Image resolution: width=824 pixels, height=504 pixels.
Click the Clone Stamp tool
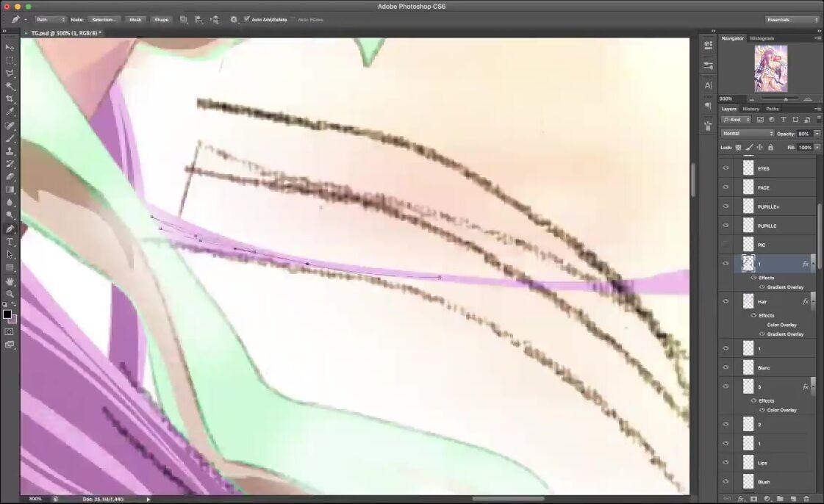coord(10,151)
